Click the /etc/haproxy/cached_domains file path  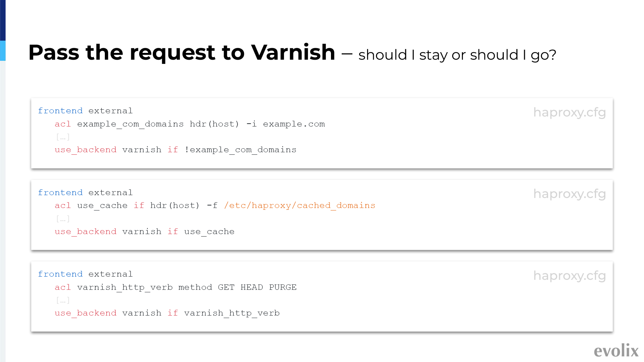click(x=299, y=205)
